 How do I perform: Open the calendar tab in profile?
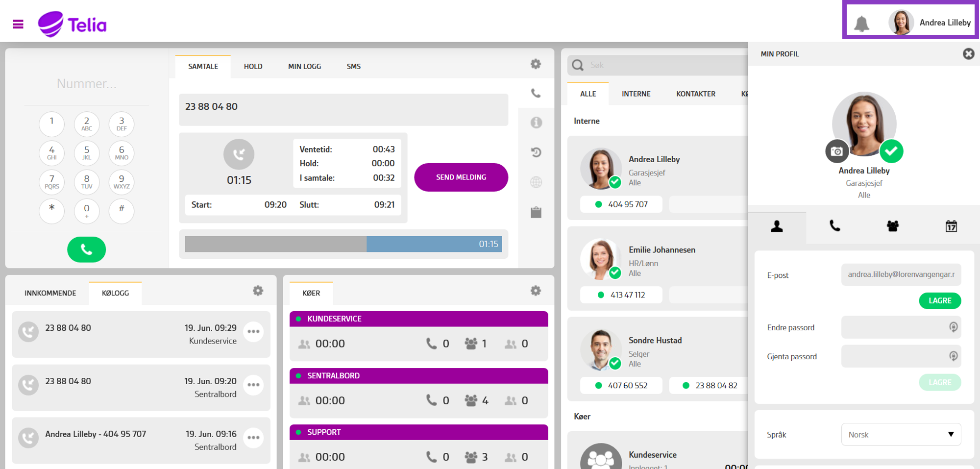pyautogui.click(x=951, y=226)
